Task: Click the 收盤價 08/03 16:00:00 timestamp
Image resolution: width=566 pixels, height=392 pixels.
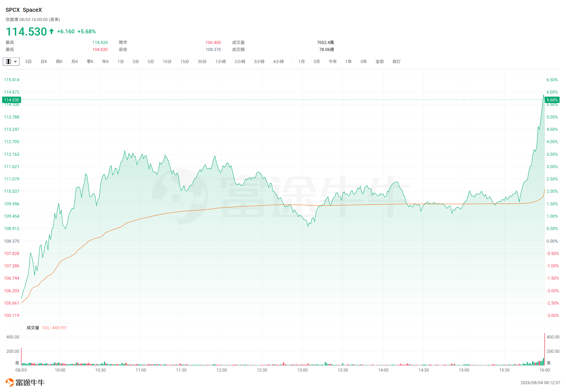Action: [33, 20]
